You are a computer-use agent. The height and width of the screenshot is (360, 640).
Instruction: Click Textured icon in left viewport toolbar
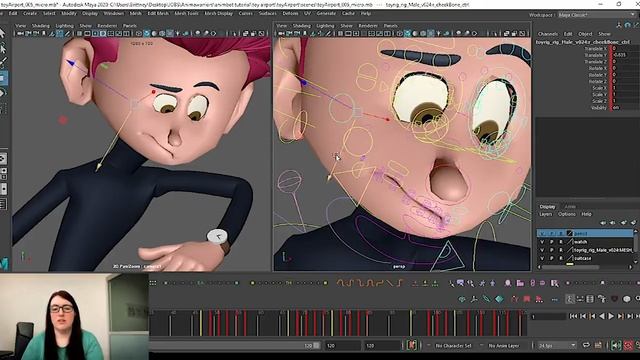170,33
